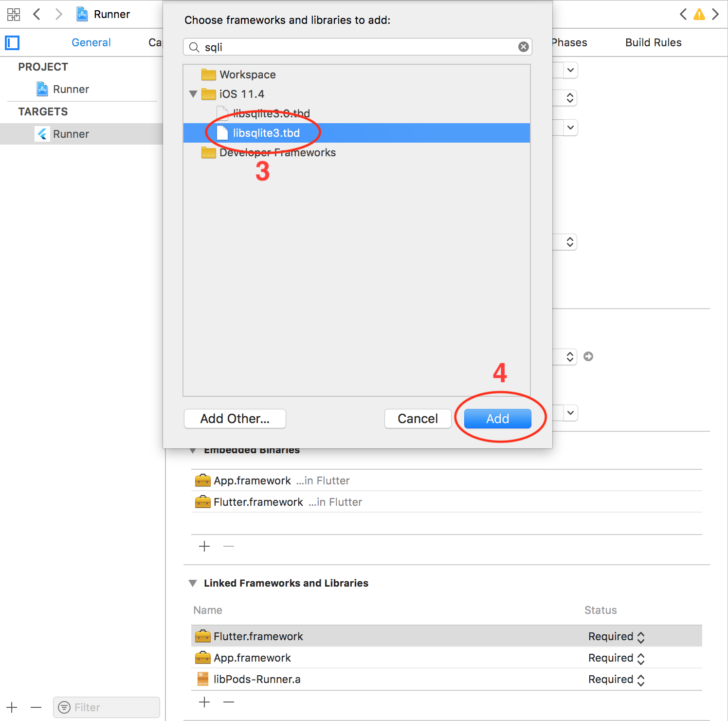Toggle the targets list sidebar panel icon
This screenshot has width=728, height=721.
click(12, 43)
